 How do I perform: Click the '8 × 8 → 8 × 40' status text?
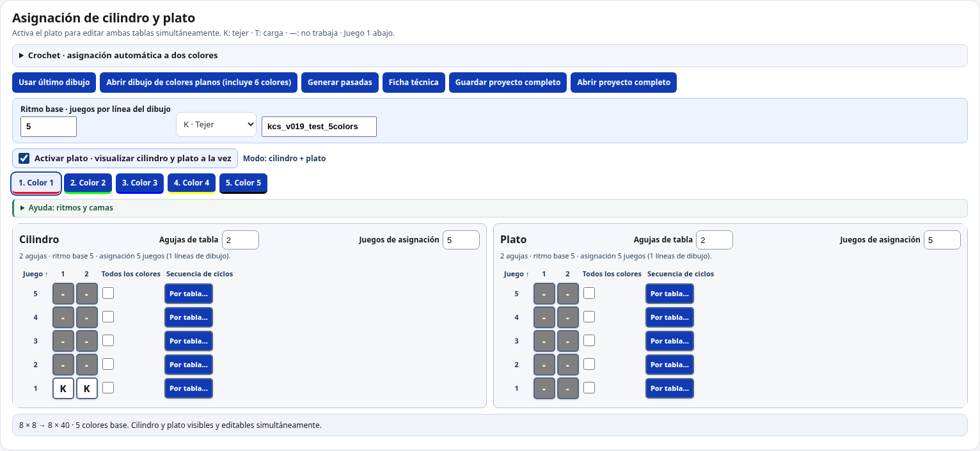(x=45, y=425)
